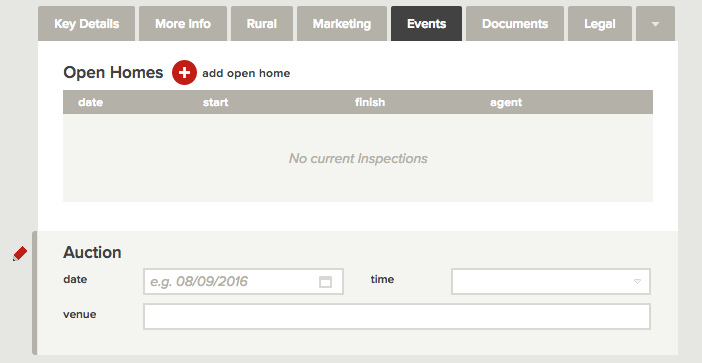Viewport: 702px width, 363px height.
Task: Click the red plus add open home icon
Action: pos(184,73)
